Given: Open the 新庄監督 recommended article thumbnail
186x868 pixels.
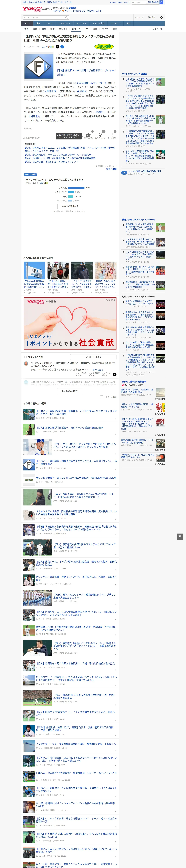Looking at the screenshot, I should point(82,270).
